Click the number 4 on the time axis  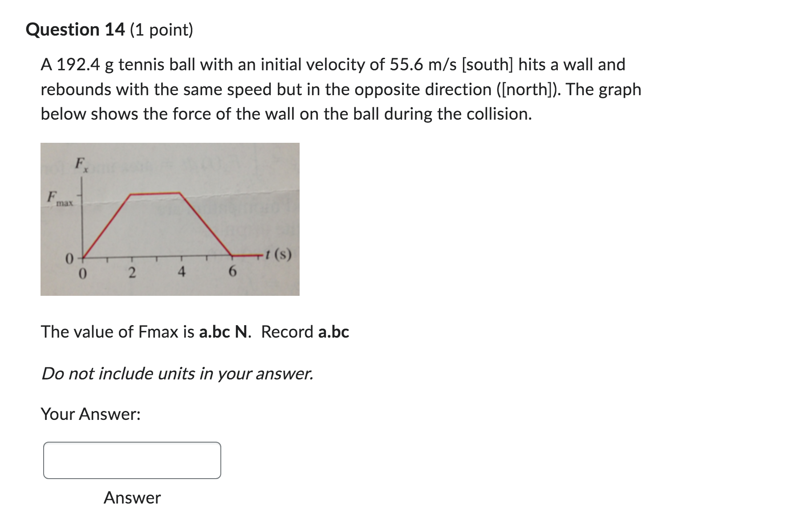tap(182, 272)
